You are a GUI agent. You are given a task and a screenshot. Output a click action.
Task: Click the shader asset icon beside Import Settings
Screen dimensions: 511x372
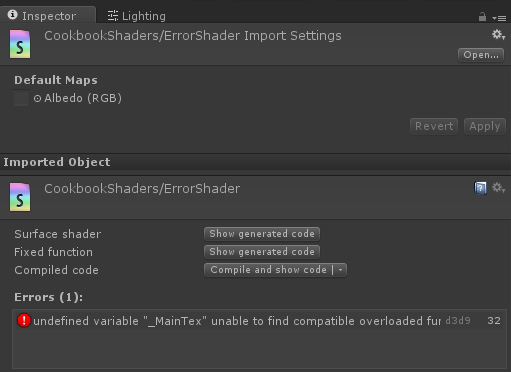[20, 44]
